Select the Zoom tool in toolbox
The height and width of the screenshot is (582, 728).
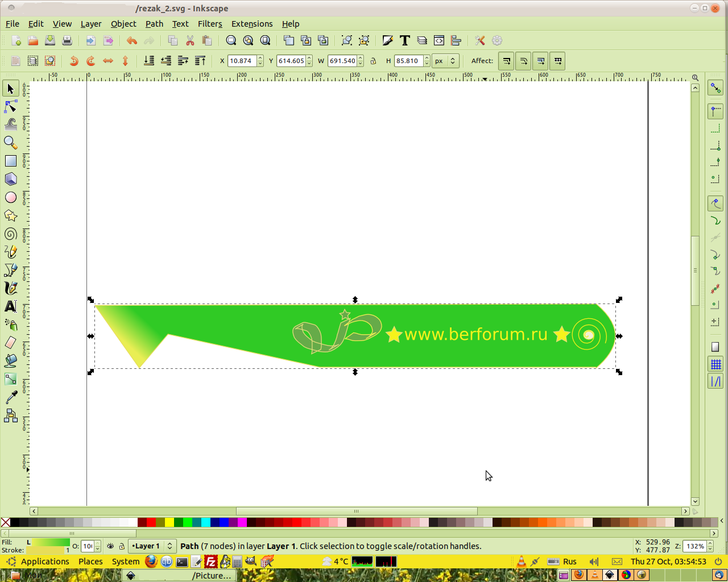coord(11,143)
